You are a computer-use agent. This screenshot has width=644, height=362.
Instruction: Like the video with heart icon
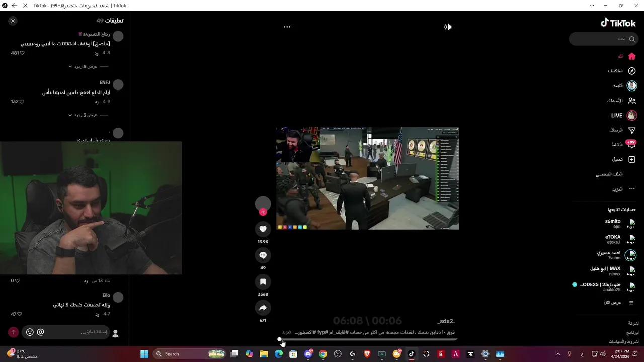click(263, 229)
